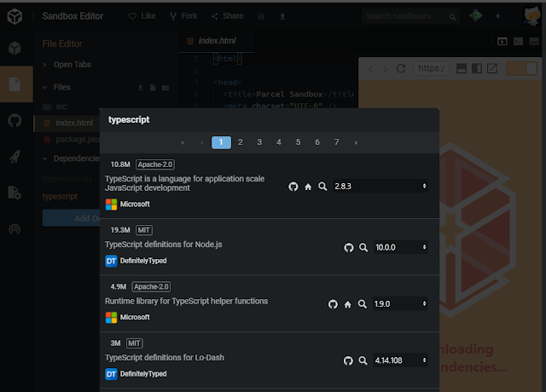Viewport: 546px width, 392px height.
Task: Go to first results page arrow
Action: [183, 142]
